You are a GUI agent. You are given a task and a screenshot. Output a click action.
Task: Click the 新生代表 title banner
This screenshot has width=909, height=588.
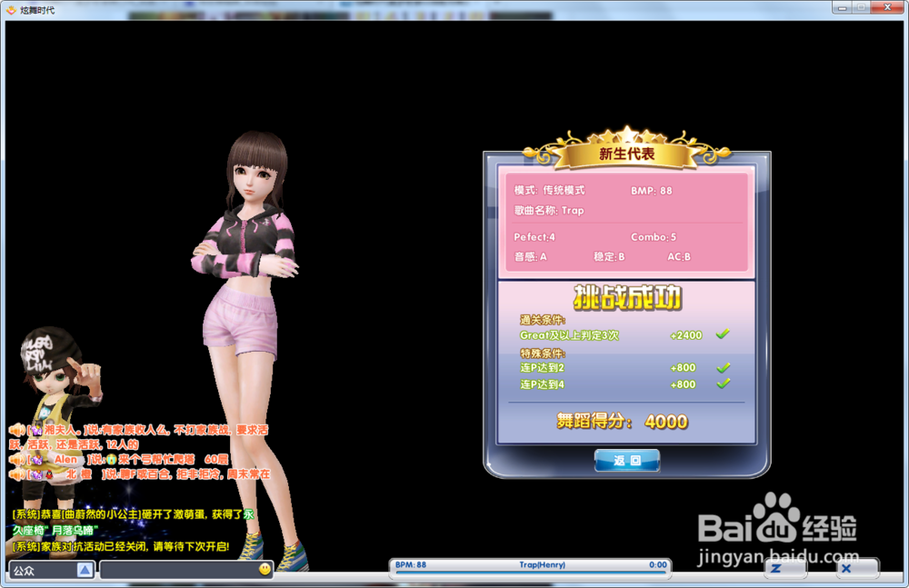[x=626, y=154]
